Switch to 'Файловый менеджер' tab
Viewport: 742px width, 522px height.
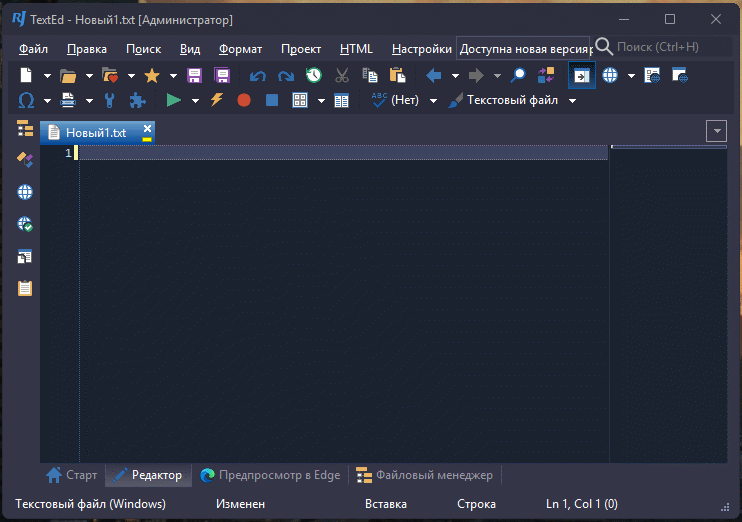point(424,475)
